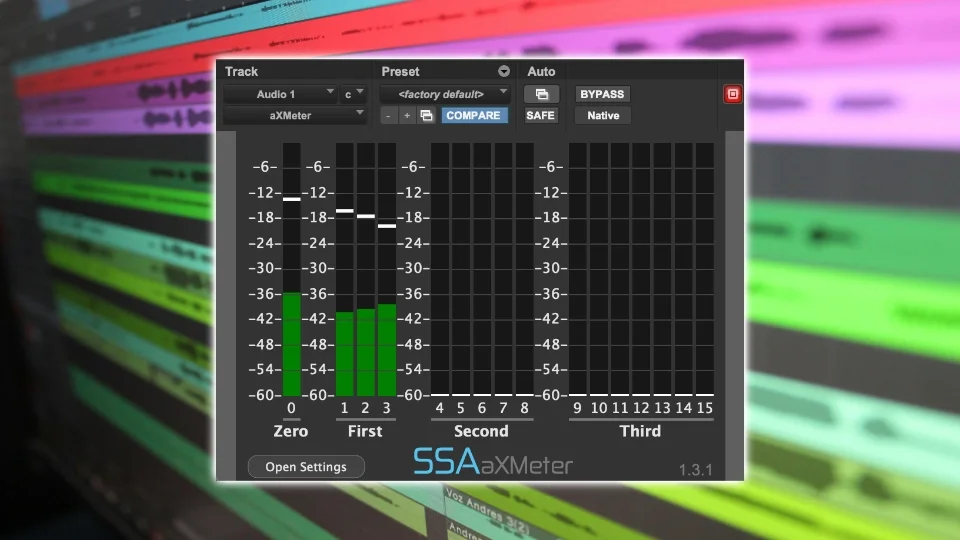Click the SSA aXMeter logo
The width and height of the screenshot is (960, 540).
[x=493, y=462]
